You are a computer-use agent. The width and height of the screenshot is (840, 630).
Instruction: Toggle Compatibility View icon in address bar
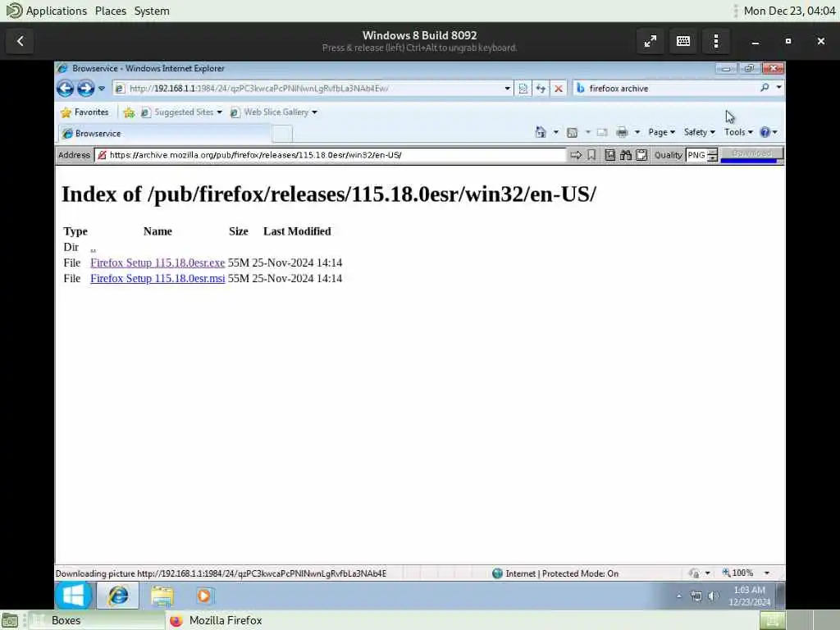(523, 89)
